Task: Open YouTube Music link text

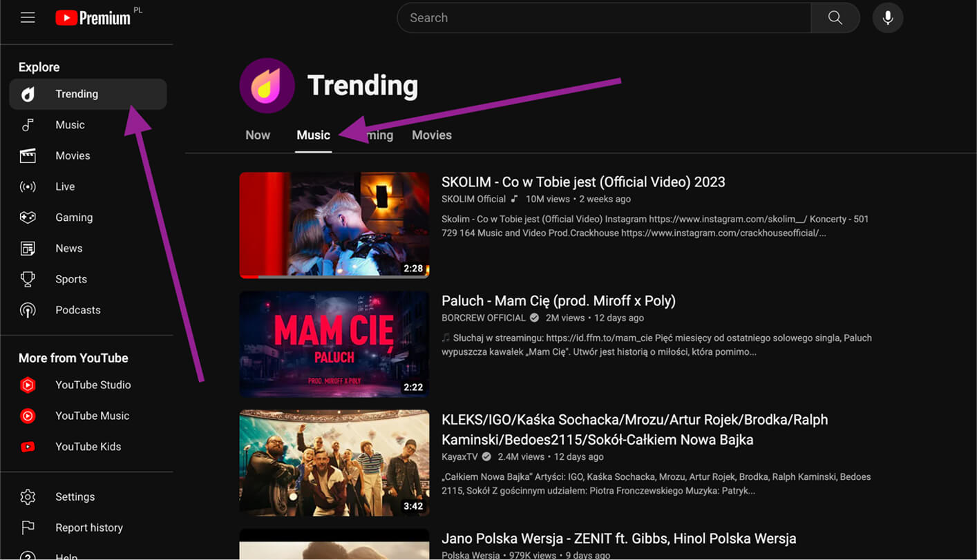Action: (x=93, y=416)
